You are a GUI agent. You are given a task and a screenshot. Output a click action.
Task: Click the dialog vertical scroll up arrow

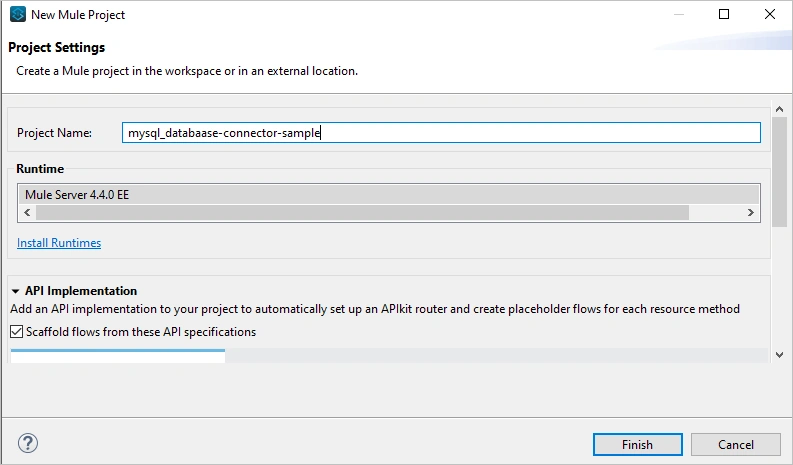pos(779,109)
